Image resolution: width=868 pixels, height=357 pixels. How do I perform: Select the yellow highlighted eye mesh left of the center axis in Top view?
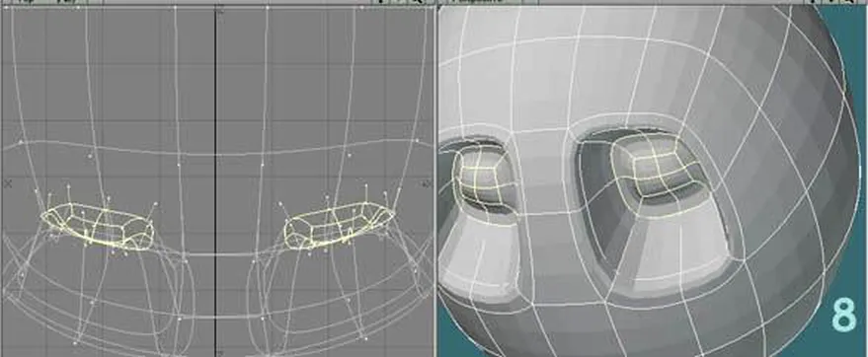pos(98,226)
